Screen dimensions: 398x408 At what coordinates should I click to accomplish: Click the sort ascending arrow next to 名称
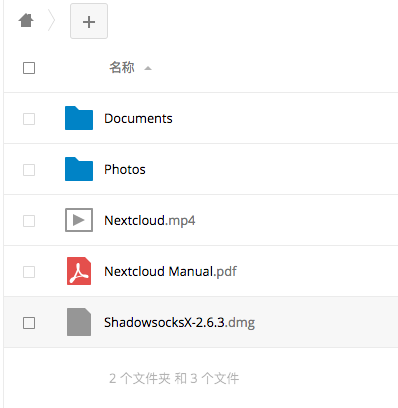click(x=148, y=68)
